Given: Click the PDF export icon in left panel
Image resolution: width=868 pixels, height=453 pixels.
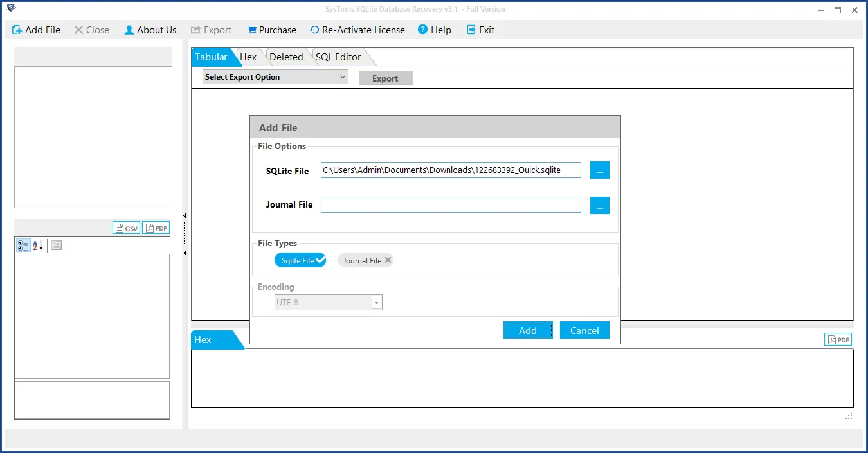Looking at the screenshot, I should click(x=156, y=228).
